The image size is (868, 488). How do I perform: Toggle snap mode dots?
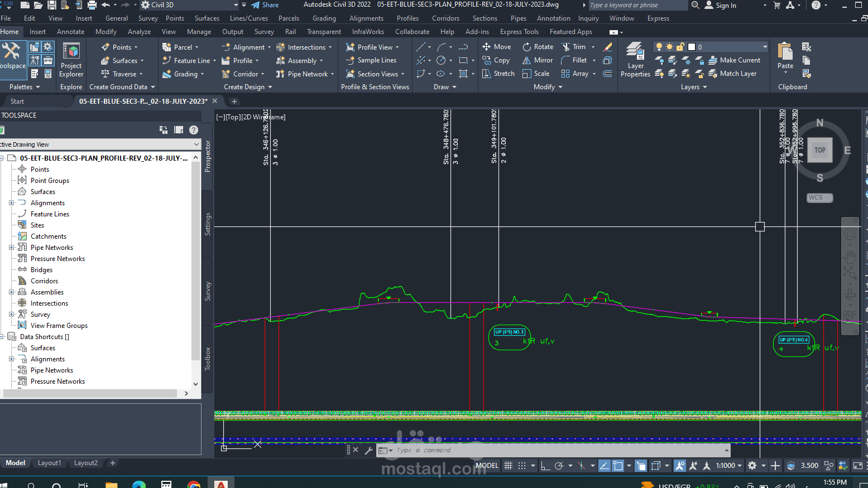tap(522, 466)
